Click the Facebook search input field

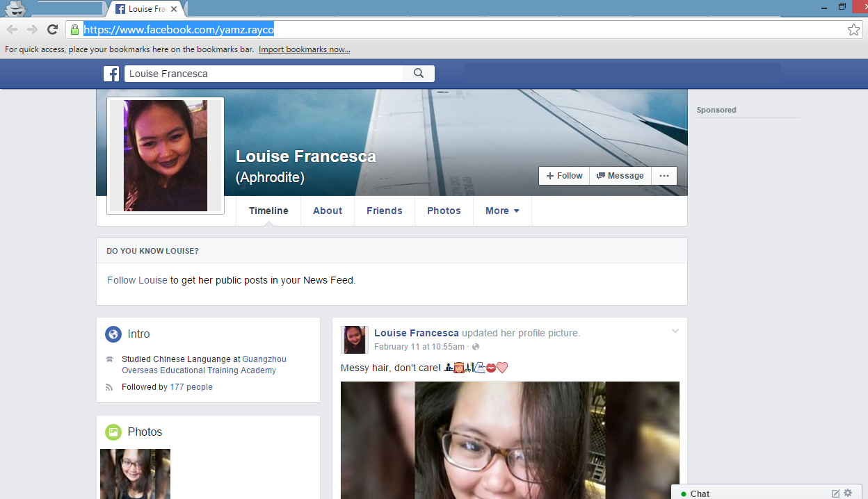pyautogui.click(x=264, y=74)
